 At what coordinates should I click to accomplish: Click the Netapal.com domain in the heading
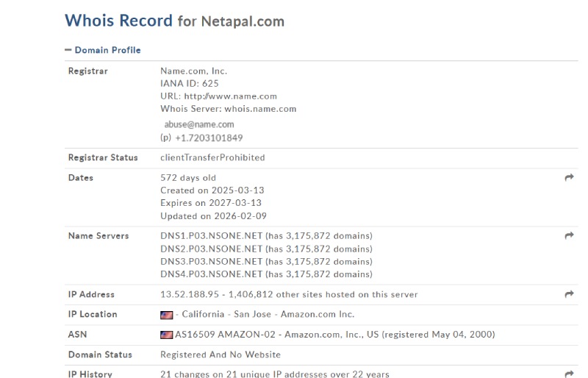tap(243, 21)
